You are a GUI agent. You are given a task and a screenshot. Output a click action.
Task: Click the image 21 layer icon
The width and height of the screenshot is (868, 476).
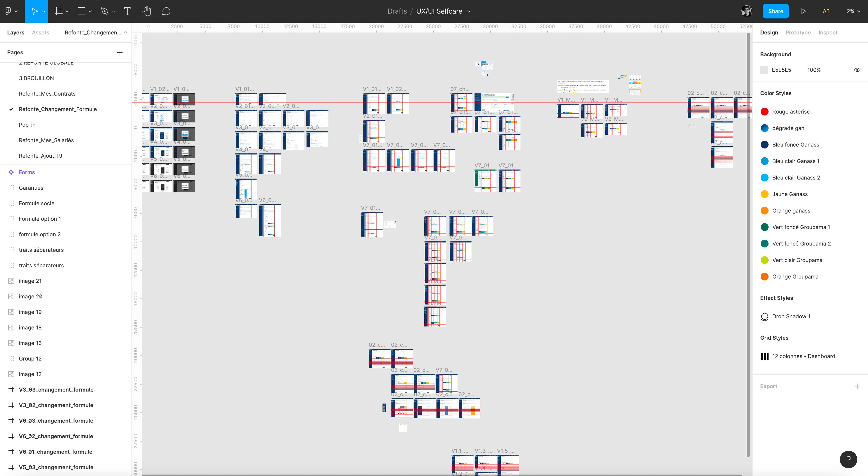coord(11,281)
